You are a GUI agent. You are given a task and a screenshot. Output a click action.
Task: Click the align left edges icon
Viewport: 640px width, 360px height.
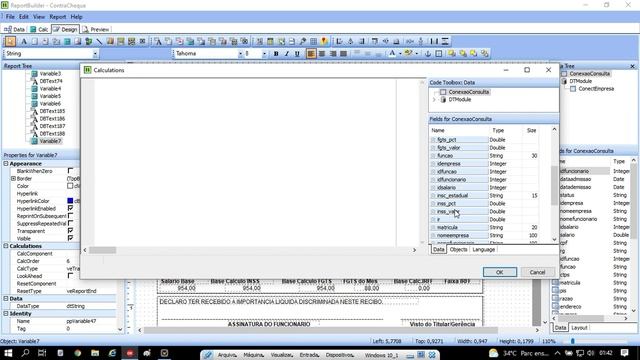[x=339, y=41]
